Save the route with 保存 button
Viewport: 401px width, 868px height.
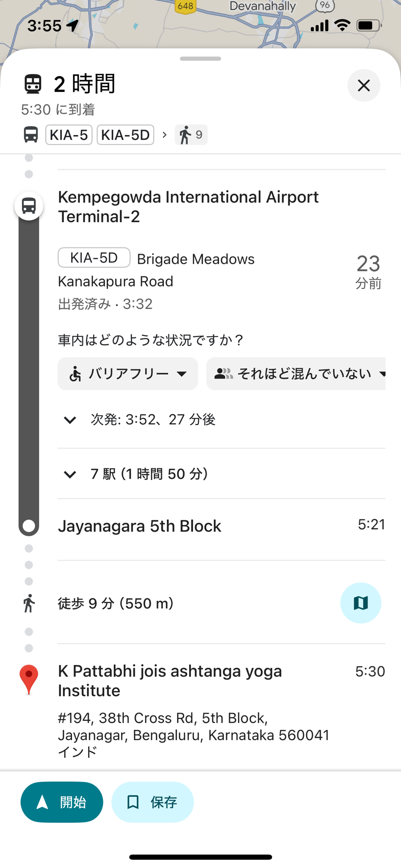pos(152,802)
